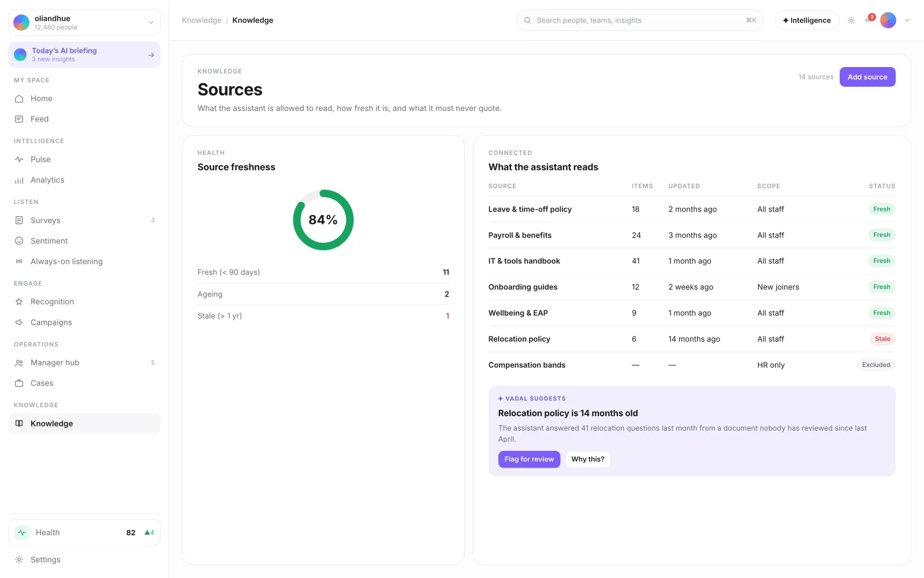Image resolution: width=924 pixels, height=578 pixels.
Task: Open the Home menu item
Action: tap(84, 99)
